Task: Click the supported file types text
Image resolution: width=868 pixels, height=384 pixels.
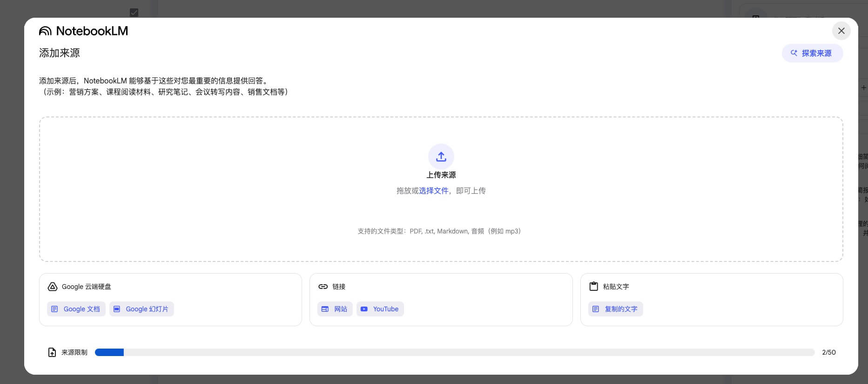Action: [x=439, y=231]
